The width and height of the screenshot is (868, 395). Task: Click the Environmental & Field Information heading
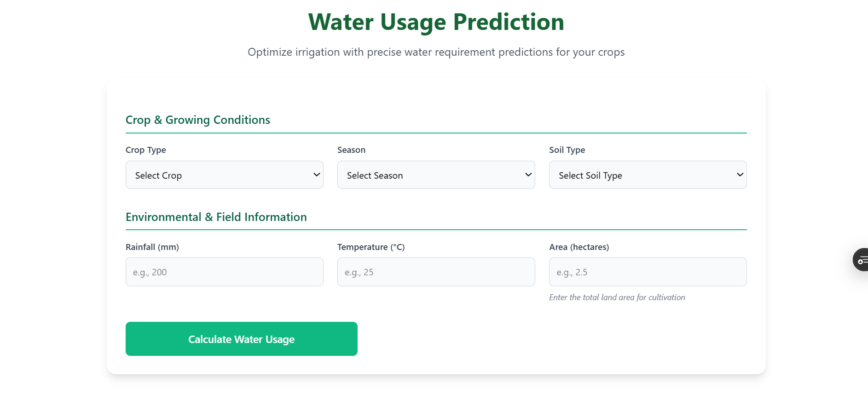[x=216, y=217]
